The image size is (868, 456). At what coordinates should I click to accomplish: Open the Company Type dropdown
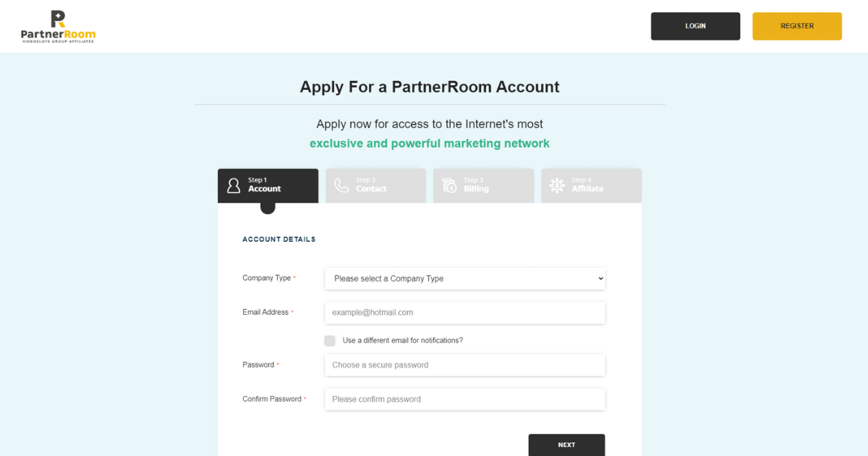(464, 278)
